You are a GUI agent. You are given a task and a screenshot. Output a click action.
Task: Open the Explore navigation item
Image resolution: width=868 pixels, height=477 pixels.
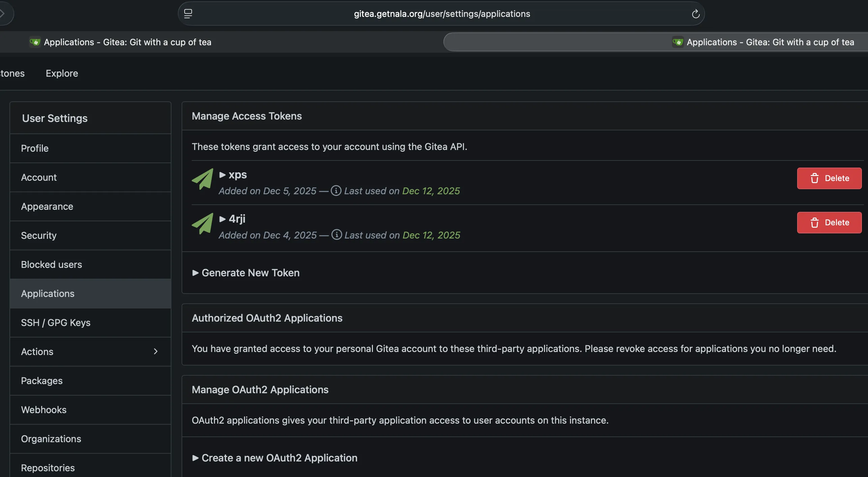coord(62,74)
